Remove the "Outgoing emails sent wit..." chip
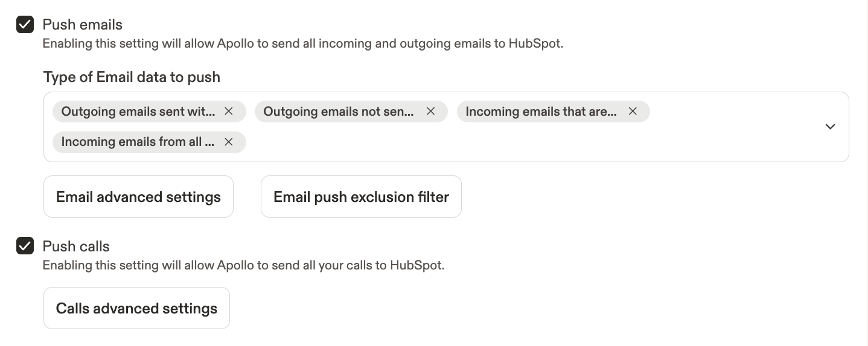This screenshot has height=346, width=868. (x=229, y=112)
